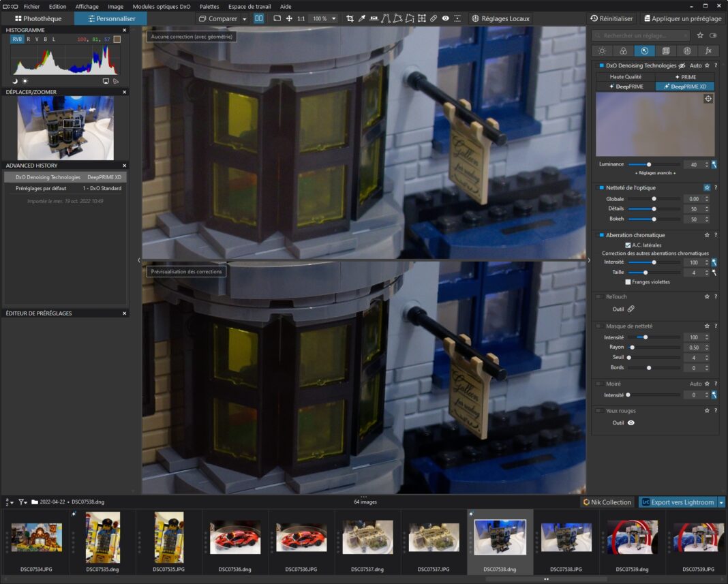Adjust the Luminance slider handle

click(649, 164)
